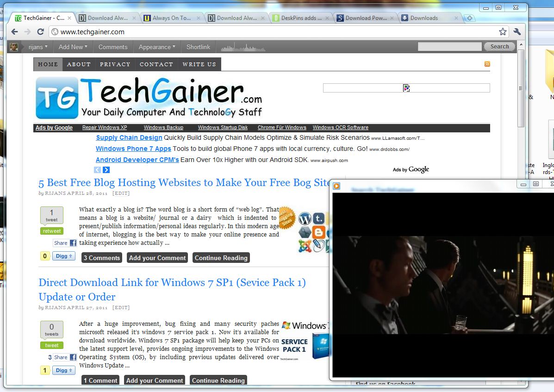Click Continue Reading on the blog hosting post
The height and width of the screenshot is (392, 554).
[x=221, y=258]
